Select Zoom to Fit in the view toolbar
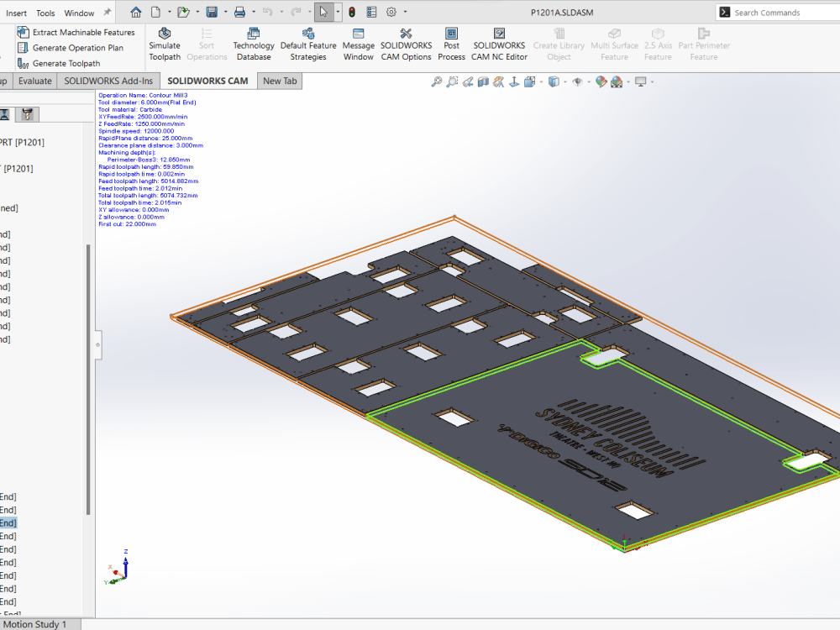The height and width of the screenshot is (630, 840). tap(436, 81)
